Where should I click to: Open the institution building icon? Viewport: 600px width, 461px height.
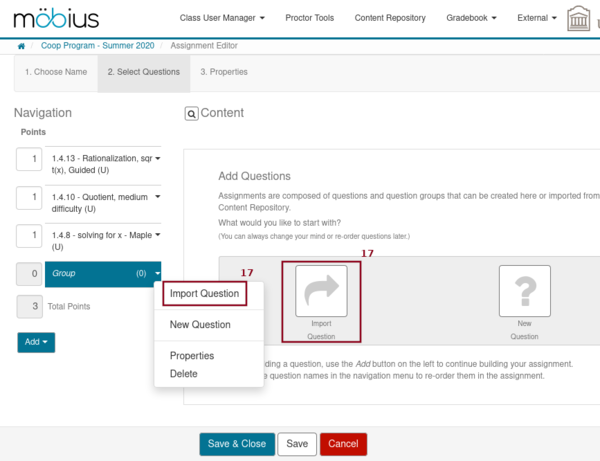(x=578, y=18)
